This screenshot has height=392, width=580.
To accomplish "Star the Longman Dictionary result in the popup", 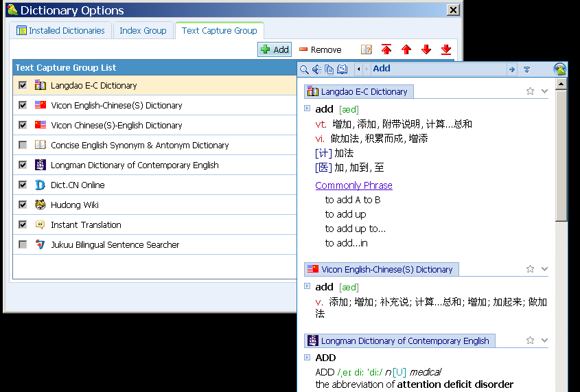I will (x=530, y=341).
